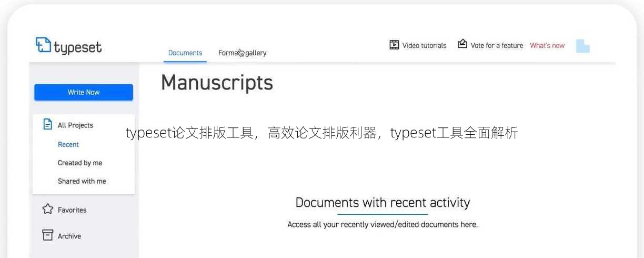Select Recent under All Projects
Screen dimensions: 644x258
(68, 145)
